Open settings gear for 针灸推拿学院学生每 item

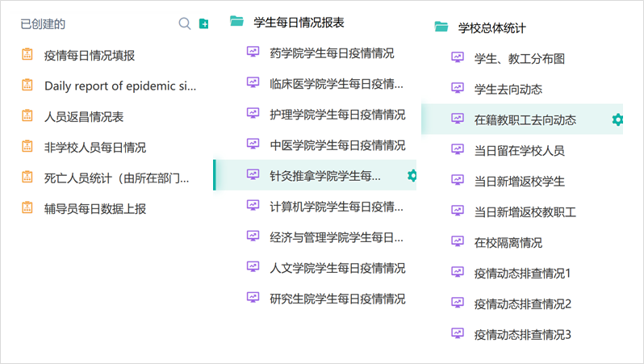[x=412, y=175]
